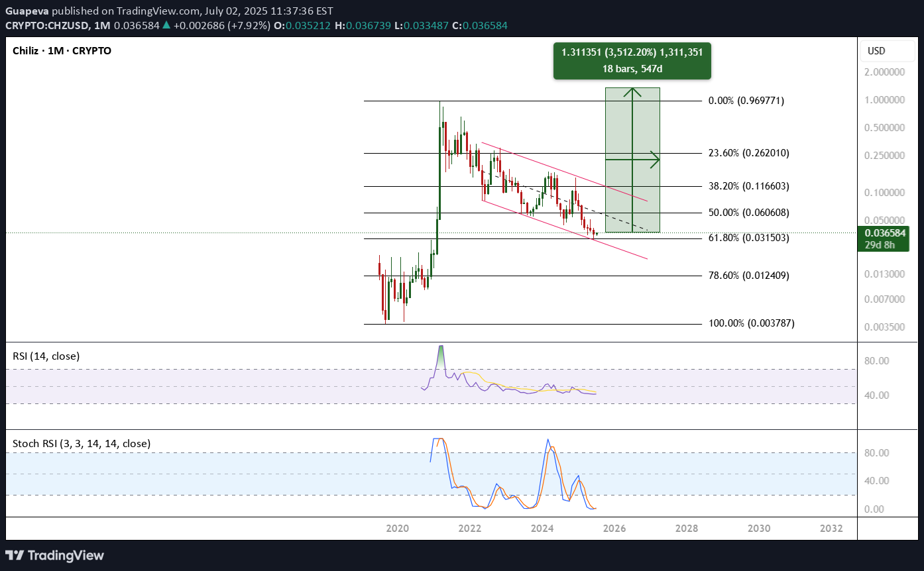Click the 23.60% (0.262010) Fibonacci label

(749, 153)
